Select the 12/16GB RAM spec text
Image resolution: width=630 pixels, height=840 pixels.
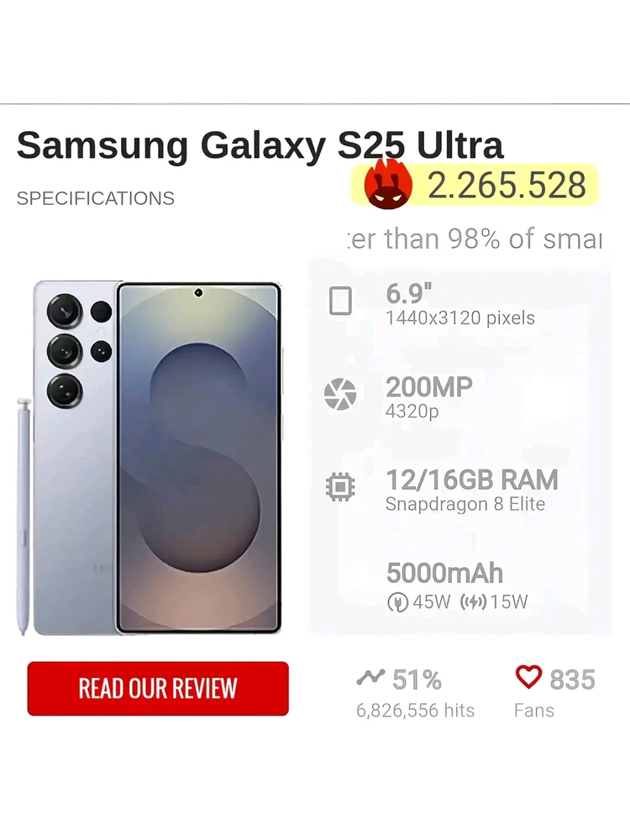[472, 480]
